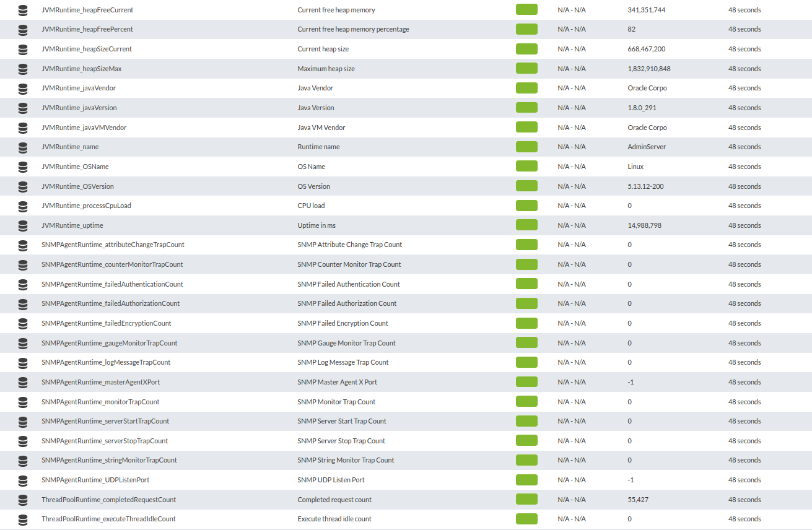This screenshot has width=812, height=530.
Task: Open ThreadPoolRuntime_executeThreadIdleCount module
Action: (108, 519)
